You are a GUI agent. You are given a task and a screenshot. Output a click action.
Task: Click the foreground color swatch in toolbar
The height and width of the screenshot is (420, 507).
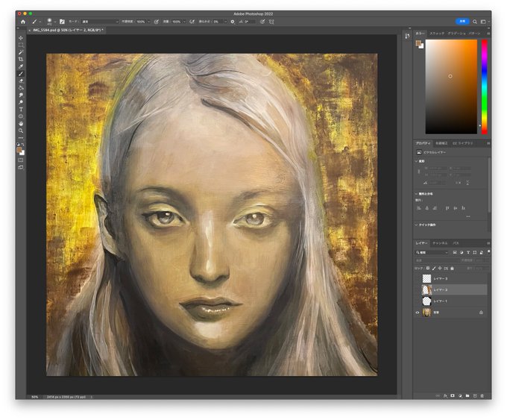click(x=19, y=150)
